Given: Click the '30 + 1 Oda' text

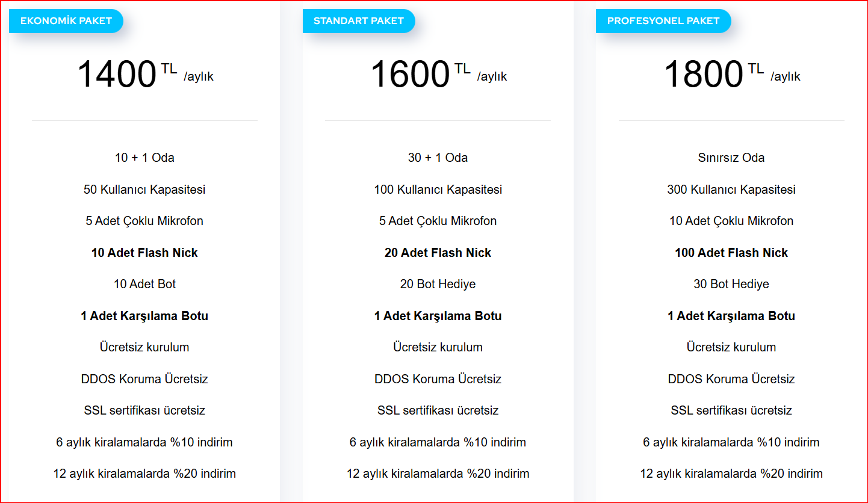Looking at the screenshot, I should click(x=438, y=158).
